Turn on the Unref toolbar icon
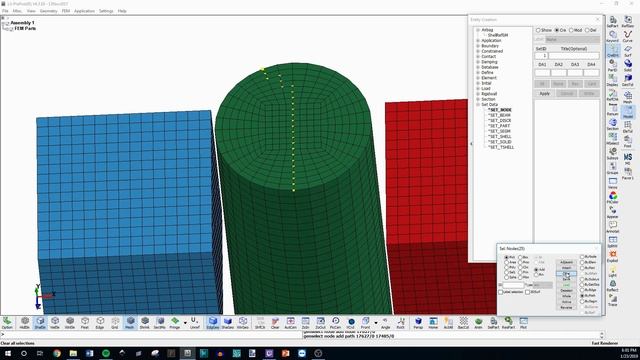 pos(195,322)
